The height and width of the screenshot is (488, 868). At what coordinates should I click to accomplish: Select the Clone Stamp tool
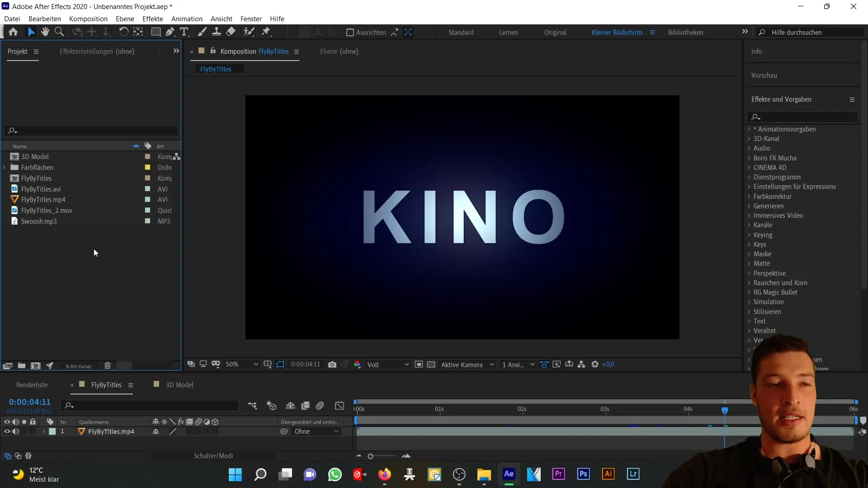[x=217, y=32]
